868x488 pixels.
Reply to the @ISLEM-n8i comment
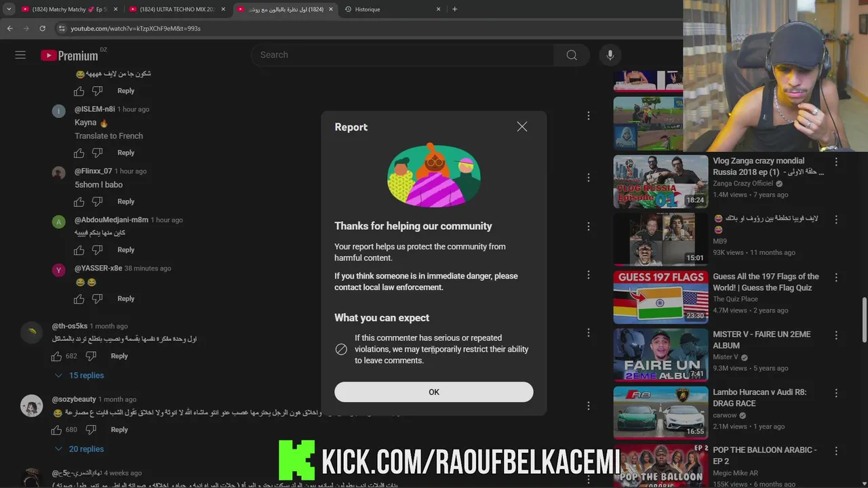tap(126, 153)
